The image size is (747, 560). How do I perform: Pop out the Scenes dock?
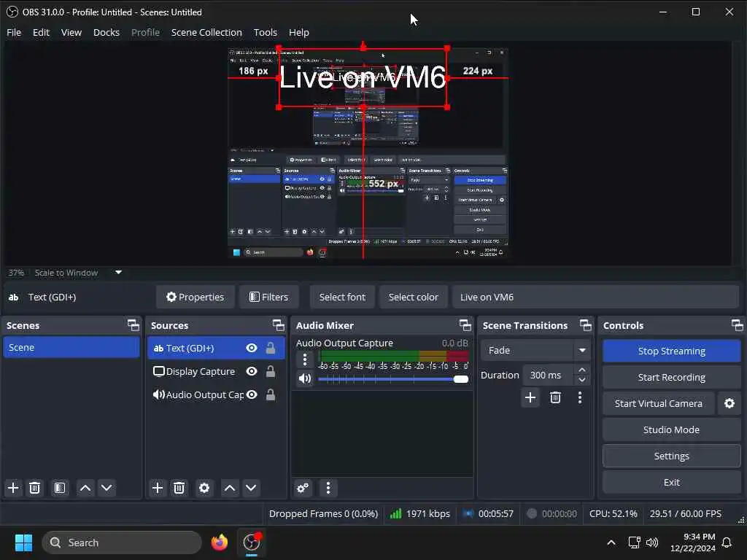(133, 325)
